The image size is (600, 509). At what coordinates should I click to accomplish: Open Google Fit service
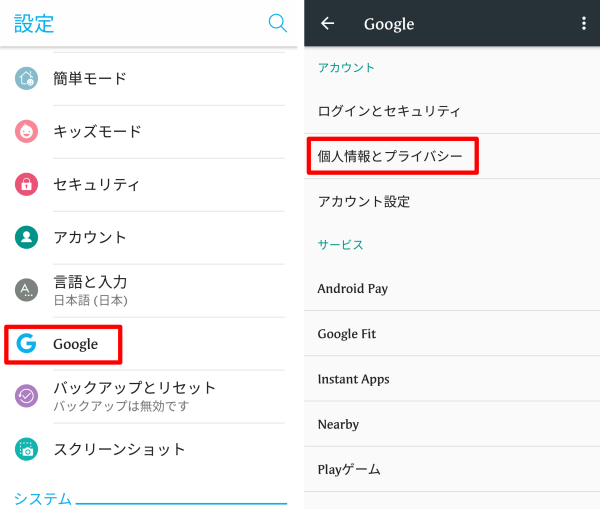(x=452, y=333)
